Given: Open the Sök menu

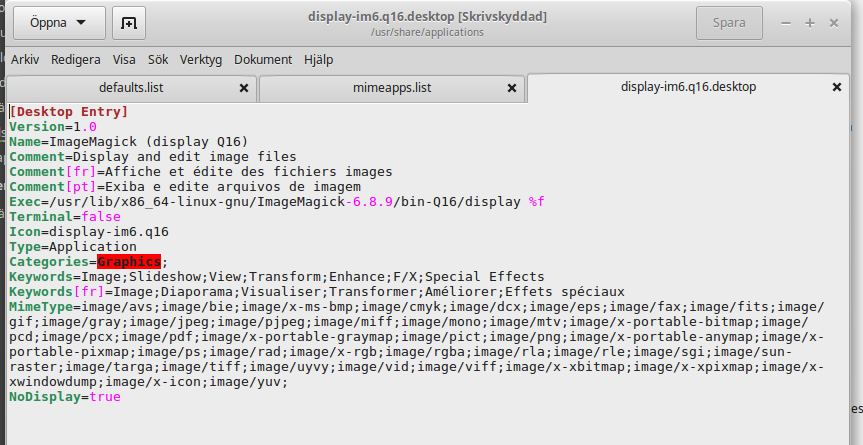Looking at the screenshot, I should 158,59.
